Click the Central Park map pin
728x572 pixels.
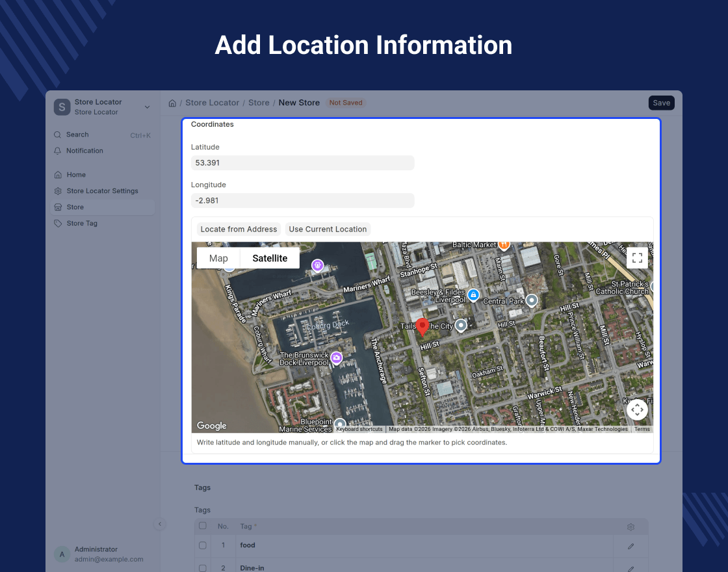pos(532,300)
